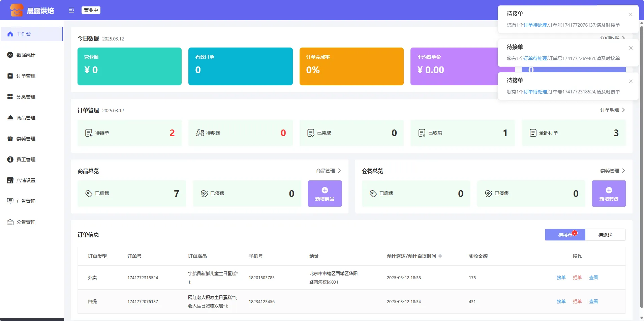The height and width of the screenshot is (321, 644).
Task: Switch to the 待派送 tab
Action: (605, 235)
